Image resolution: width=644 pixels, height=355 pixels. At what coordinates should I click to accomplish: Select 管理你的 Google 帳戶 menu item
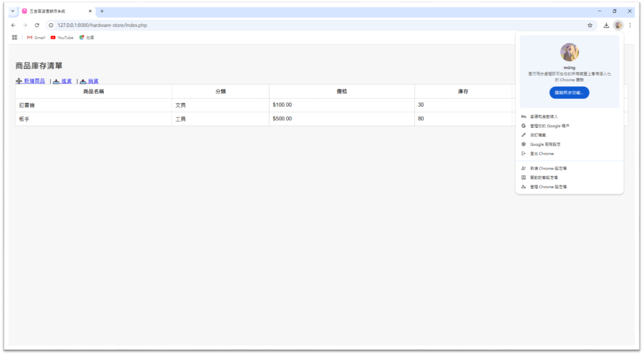click(549, 126)
